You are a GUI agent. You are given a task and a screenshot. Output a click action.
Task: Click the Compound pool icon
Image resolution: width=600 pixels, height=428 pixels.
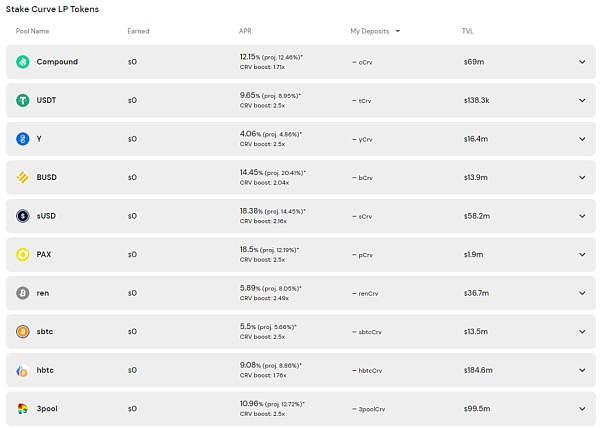click(x=23, y=62)
